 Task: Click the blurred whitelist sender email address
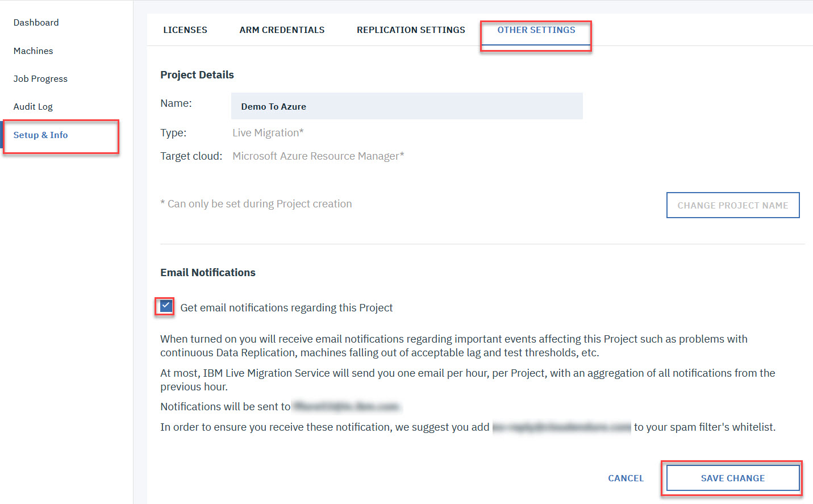pyautogui.click(x=561, y=427)
